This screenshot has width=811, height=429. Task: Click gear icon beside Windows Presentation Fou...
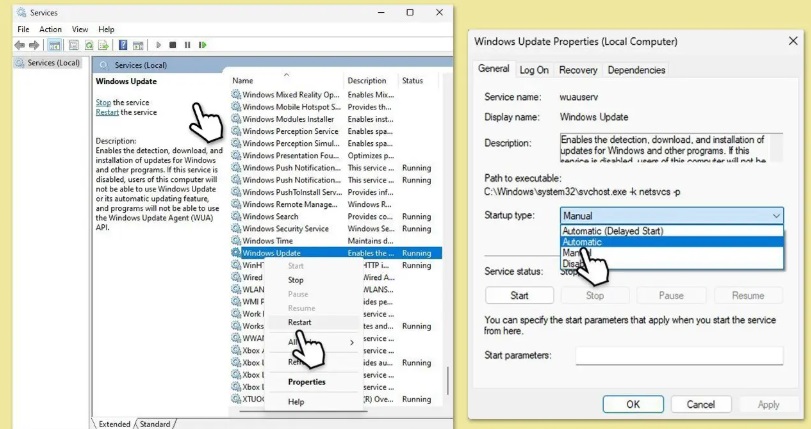click(236, 155)
